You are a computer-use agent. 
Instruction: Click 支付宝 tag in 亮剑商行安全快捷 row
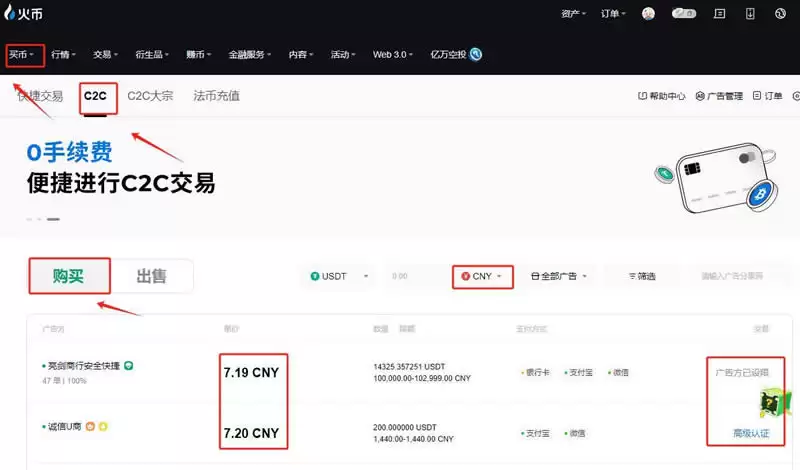pos(579,373)
